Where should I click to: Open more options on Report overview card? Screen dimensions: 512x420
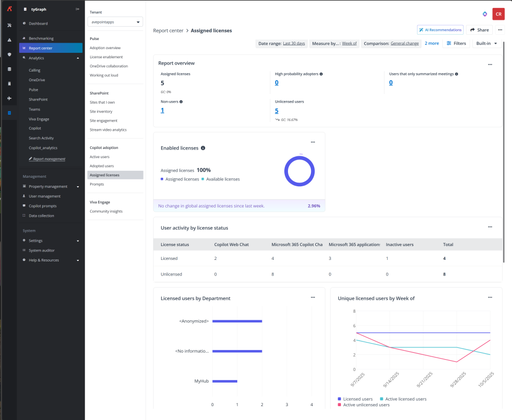click(x=490, y=64)
